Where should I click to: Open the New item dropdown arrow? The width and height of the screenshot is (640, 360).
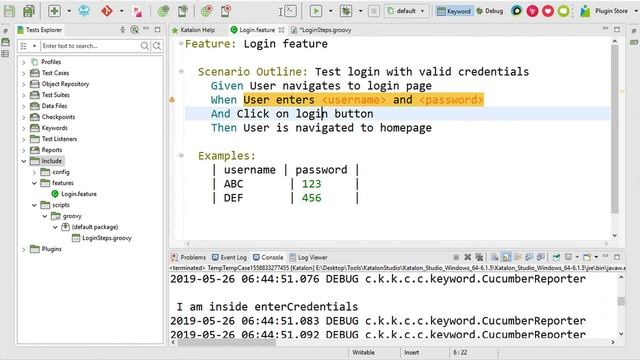pos(69,11)
